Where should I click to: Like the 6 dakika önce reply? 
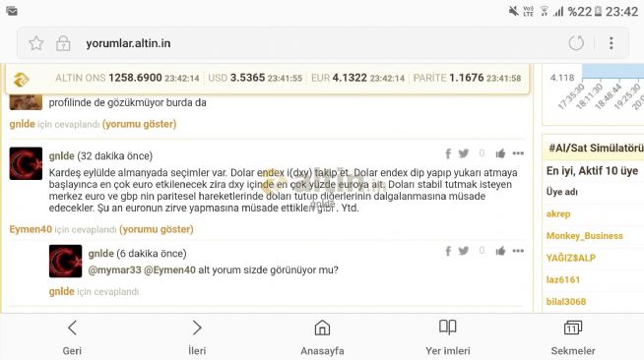[500, 251]
